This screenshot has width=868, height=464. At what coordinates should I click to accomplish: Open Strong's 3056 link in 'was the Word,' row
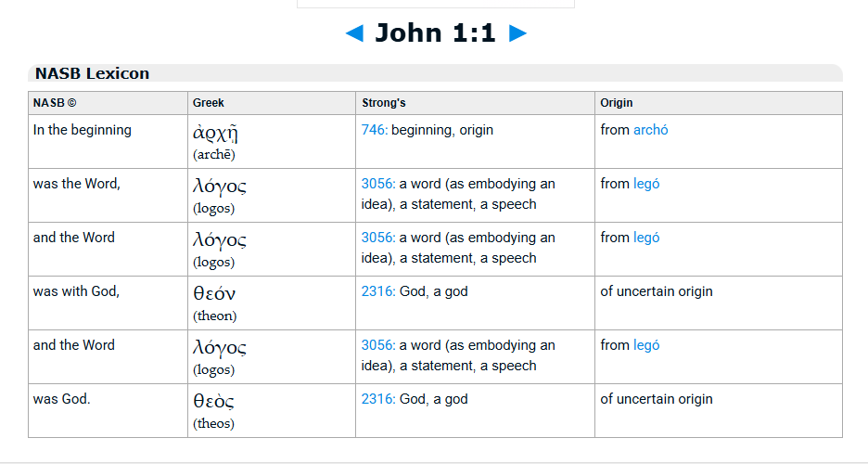[x=377, y=184]
